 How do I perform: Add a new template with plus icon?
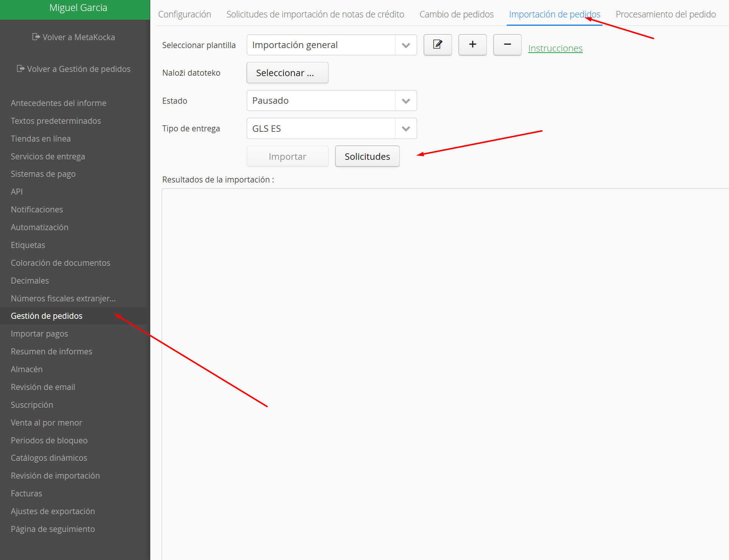pos(472,45)
